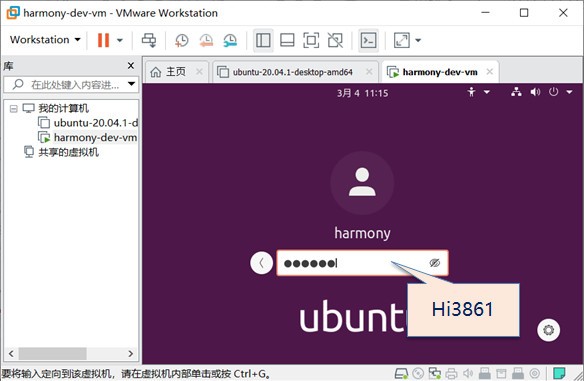The height and width of the screenshot is (381, 584).
Task: Enter full screen mode icon
Action: (311, 40)
